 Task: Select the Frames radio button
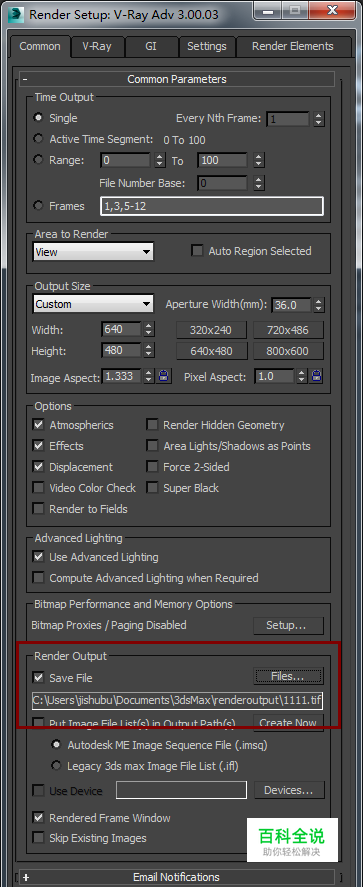(x=38, y=206)
